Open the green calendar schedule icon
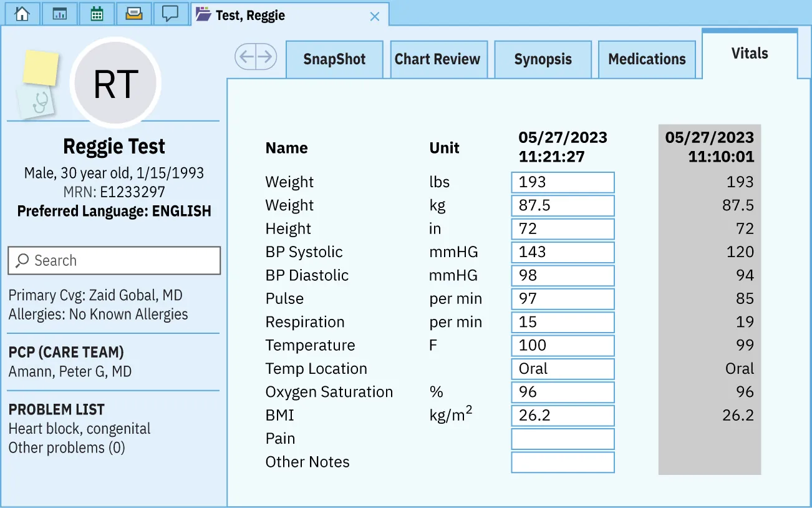The image size is (812, 508). 97,13
